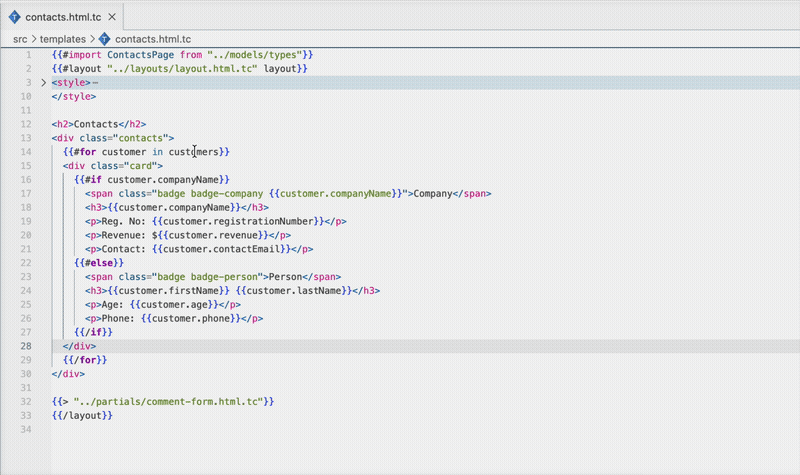Click the closing div tag on line 28
This screenshot has height=475, width=800.
click(x=79, y=346)
